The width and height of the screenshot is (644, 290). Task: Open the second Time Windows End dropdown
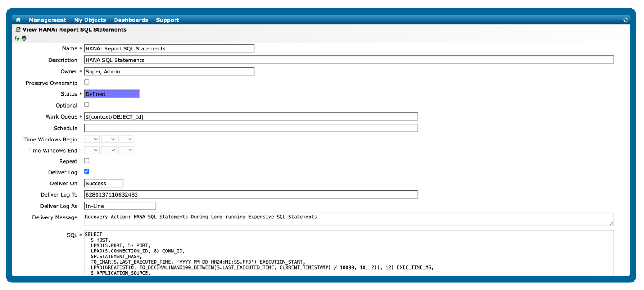click(x=109, y=150)
